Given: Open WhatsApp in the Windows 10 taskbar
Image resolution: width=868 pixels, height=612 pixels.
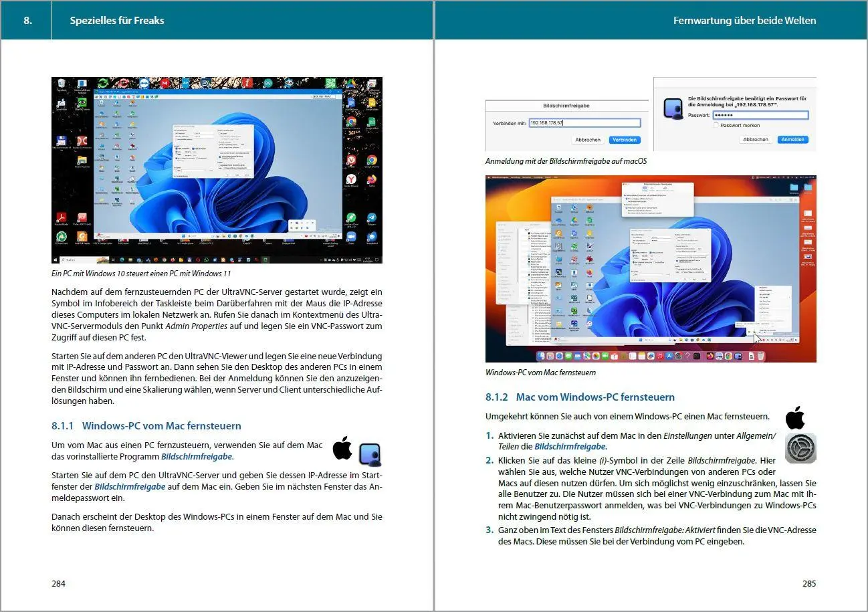Looking at the screenshot, I should (207, 260).
